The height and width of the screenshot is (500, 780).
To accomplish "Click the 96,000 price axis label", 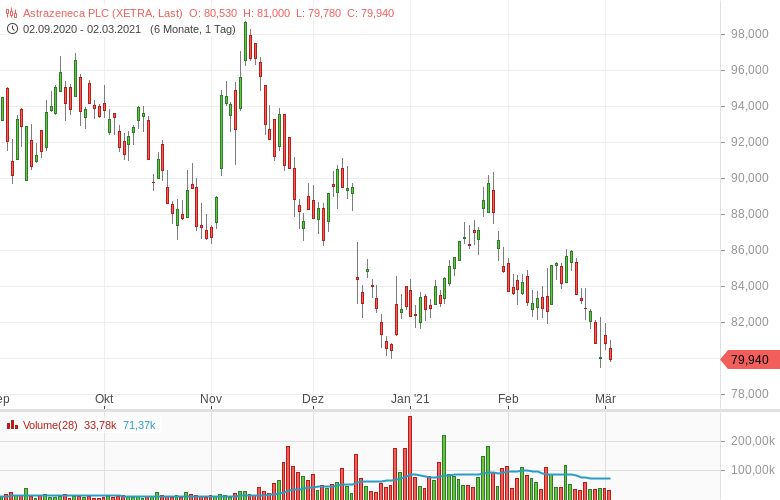I will [x=750, y=70].
